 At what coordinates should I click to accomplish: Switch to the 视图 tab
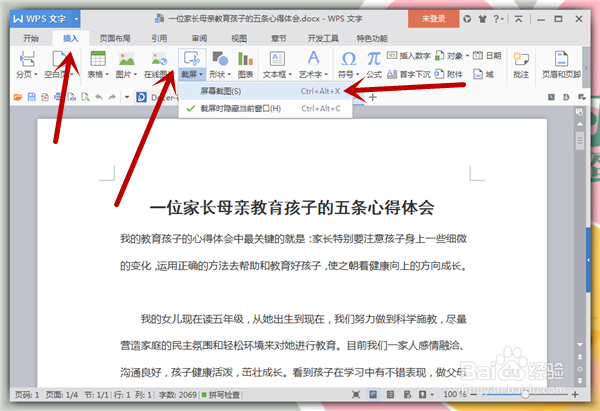coord(239,38)
